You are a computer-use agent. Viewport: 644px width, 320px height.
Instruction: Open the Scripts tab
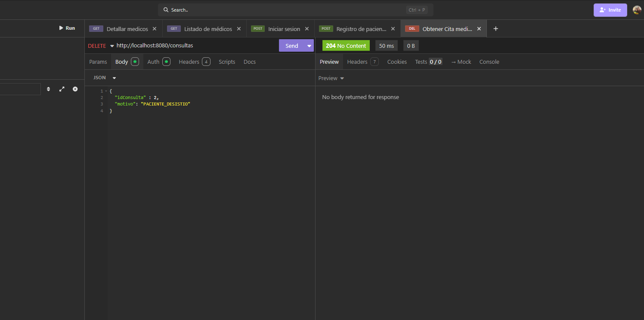(227, 62)
